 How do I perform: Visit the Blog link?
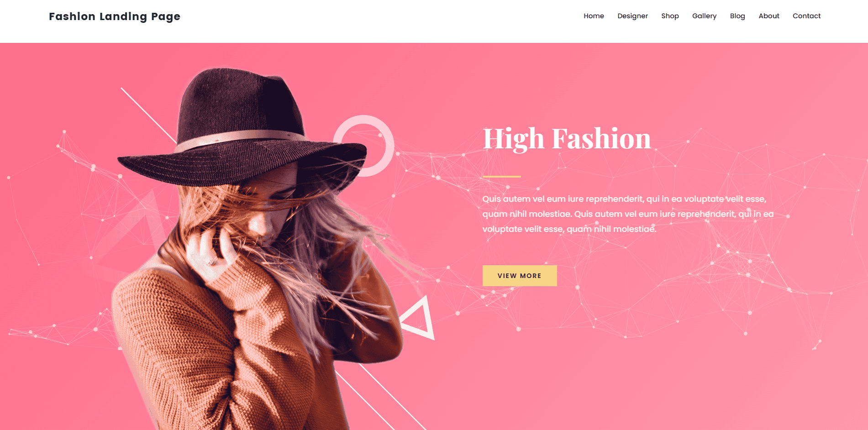(737, 16)
